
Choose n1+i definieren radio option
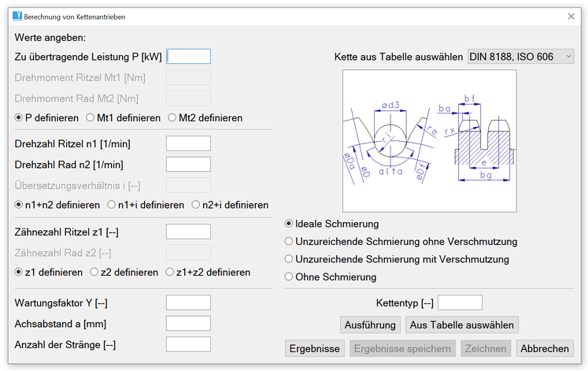point(113,205)
